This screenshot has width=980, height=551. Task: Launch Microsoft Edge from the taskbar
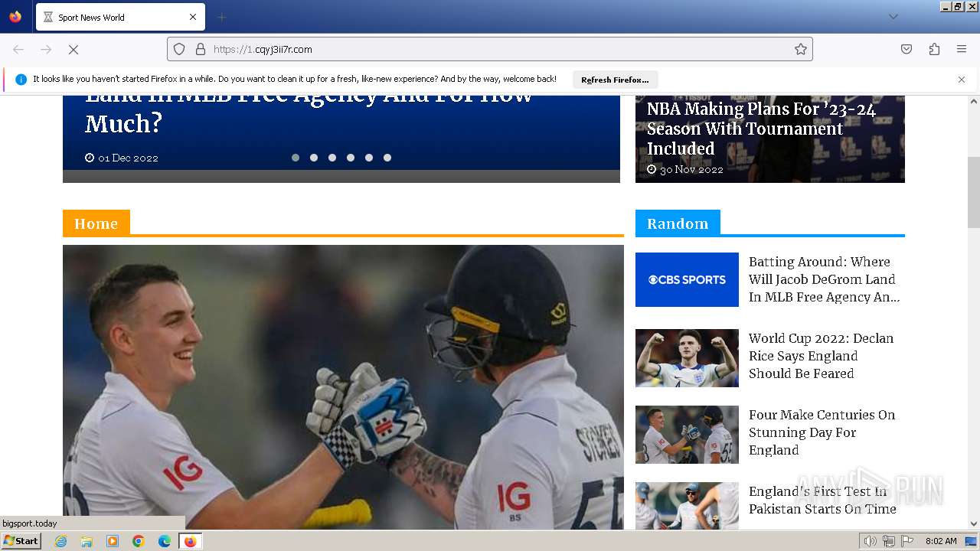165,541
